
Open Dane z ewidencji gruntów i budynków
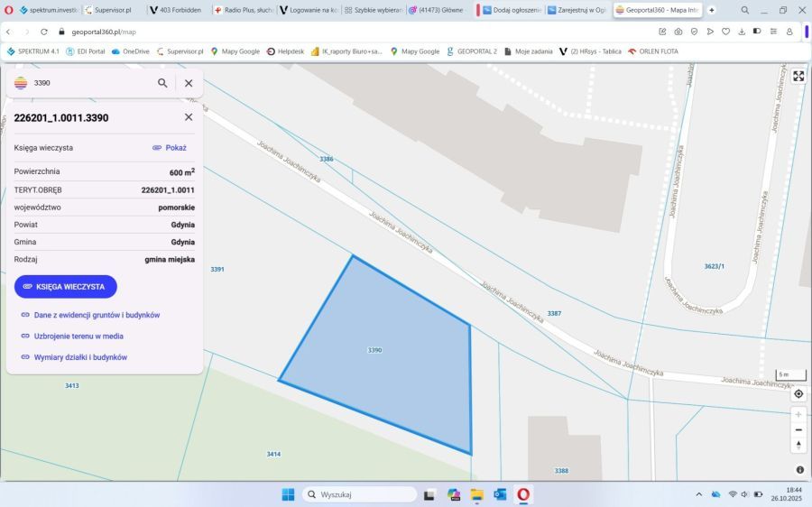[90, 315]
